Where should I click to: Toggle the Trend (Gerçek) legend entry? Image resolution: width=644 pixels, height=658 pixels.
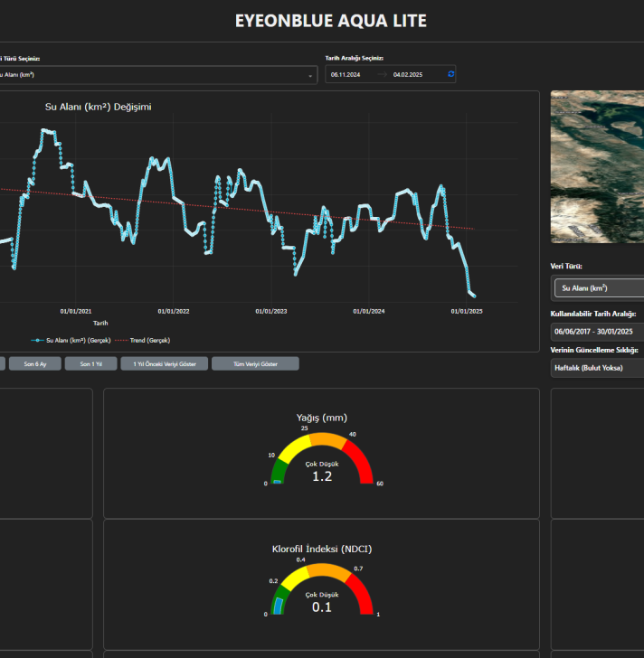(x=143, y=341)
